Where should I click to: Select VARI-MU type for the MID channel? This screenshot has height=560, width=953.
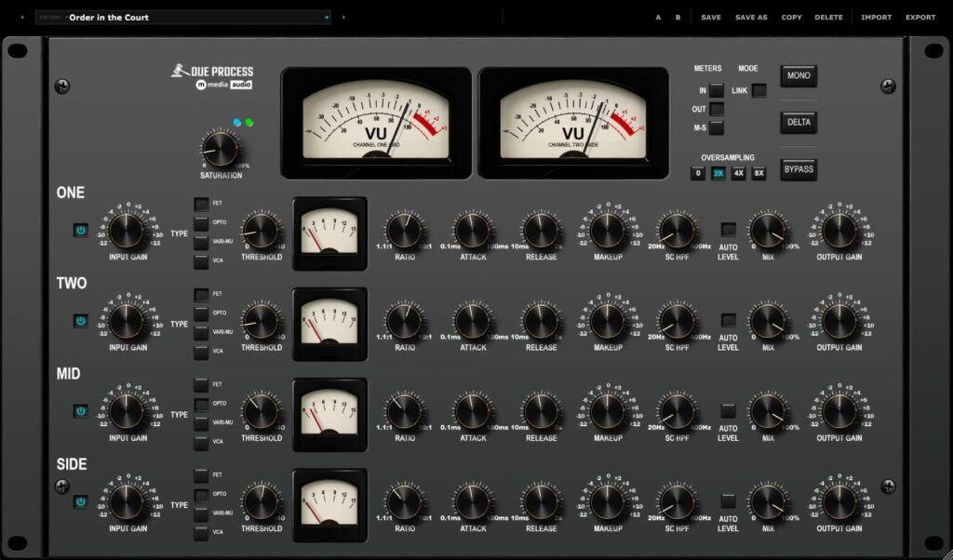click(201, 423)
